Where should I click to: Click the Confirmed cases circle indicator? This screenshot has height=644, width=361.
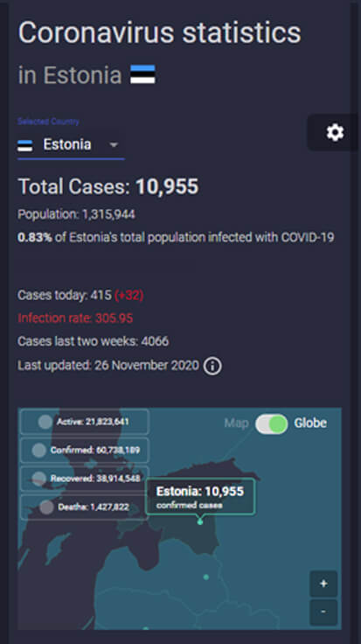click(39, 450)
